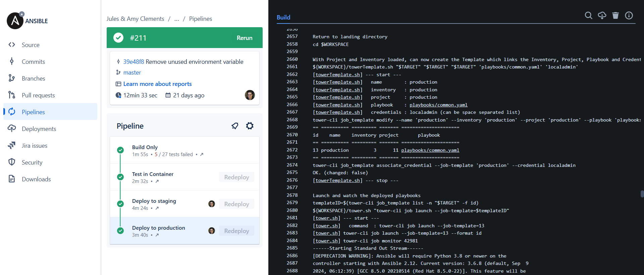Click the Jira issues icon
The width and height of the screenshot is (644, 275).
pyautogui.click(x=12, y=145)
